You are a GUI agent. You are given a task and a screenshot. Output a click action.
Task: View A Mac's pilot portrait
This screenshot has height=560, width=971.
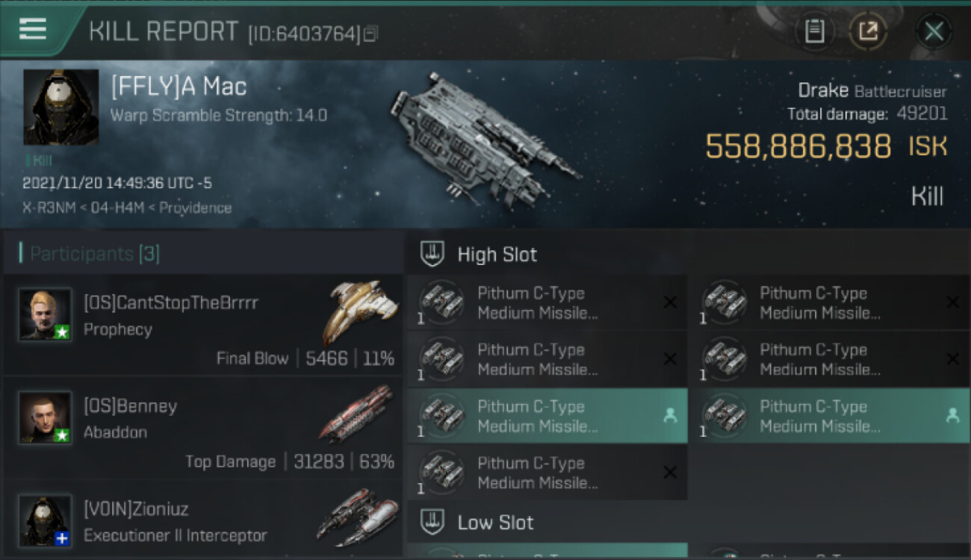(61, 107)
